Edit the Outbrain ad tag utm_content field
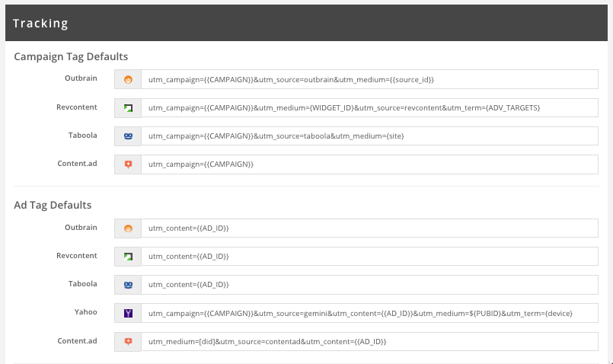Image resolution: width=613 pixels, height=364 pixels. [x=369, y=228]
